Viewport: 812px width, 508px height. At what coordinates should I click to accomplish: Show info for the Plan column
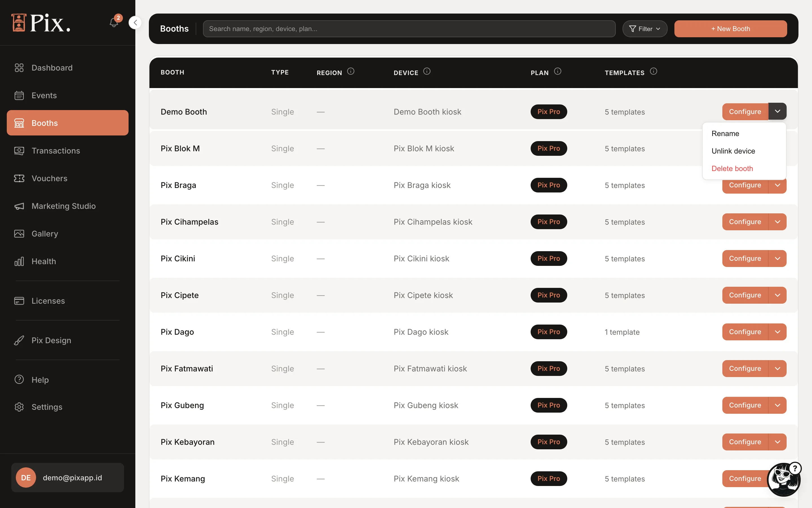pyautogui.click(x=558, y=71)
